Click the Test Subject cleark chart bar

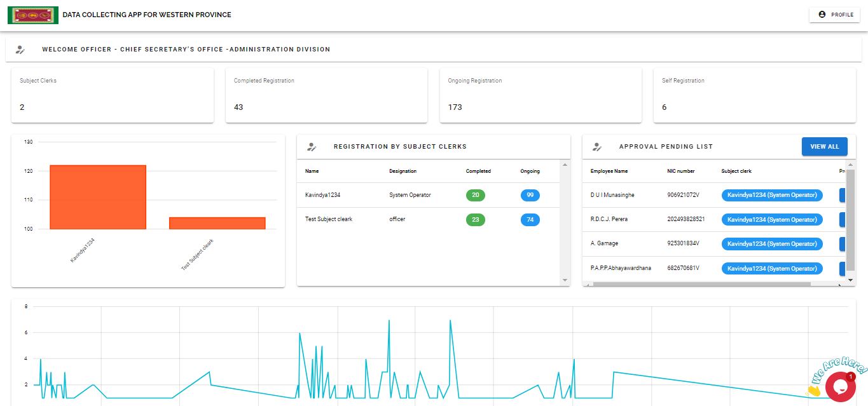point(217,223)
